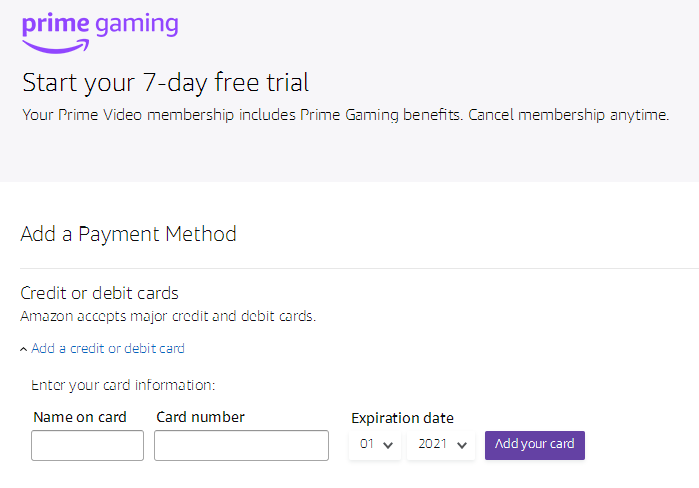Focus the Card number text box
The width and height of the screenshot is (699, 488).
click(241, 445)
